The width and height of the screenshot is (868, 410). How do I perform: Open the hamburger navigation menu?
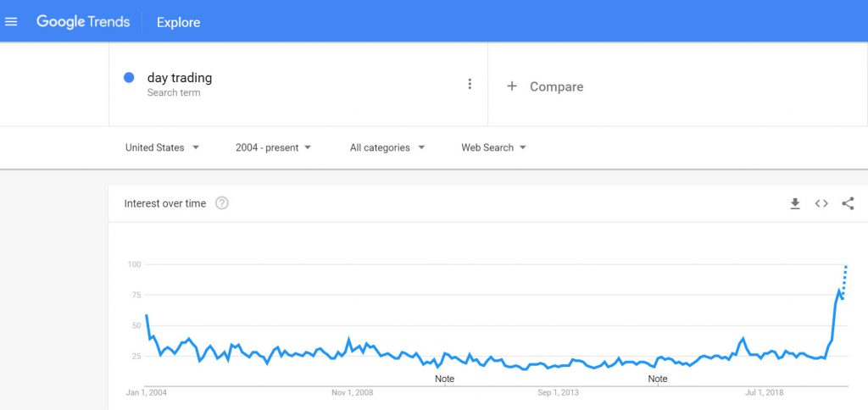11,22
